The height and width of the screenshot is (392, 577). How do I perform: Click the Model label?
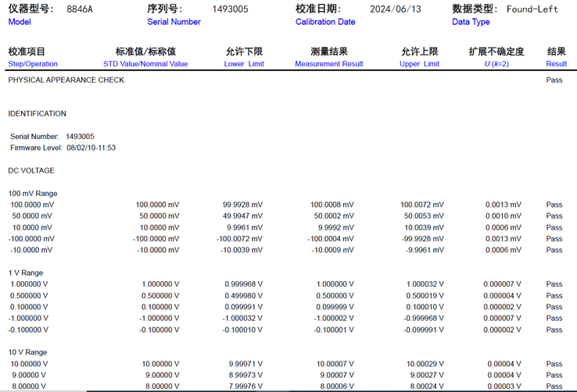point(20,22)
